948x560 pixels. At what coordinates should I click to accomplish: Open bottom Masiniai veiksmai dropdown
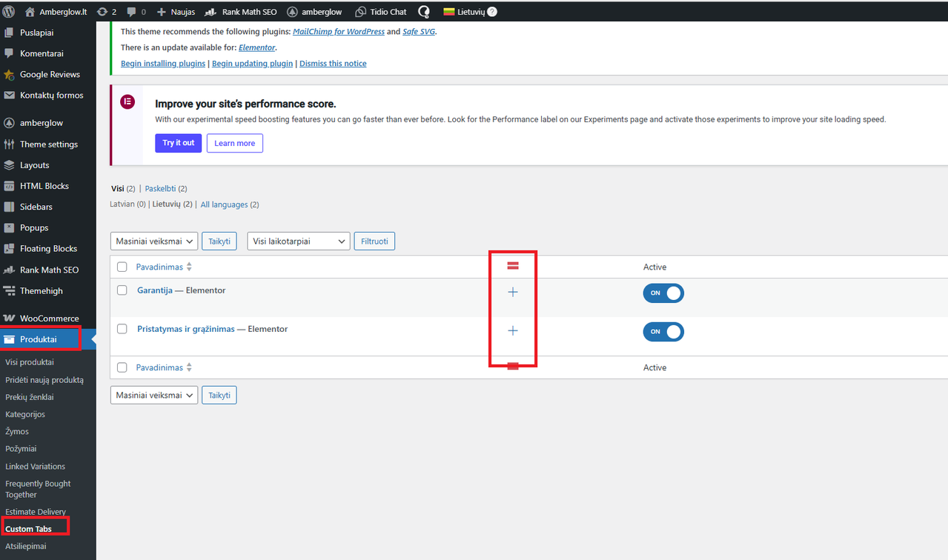pos(154,395)
